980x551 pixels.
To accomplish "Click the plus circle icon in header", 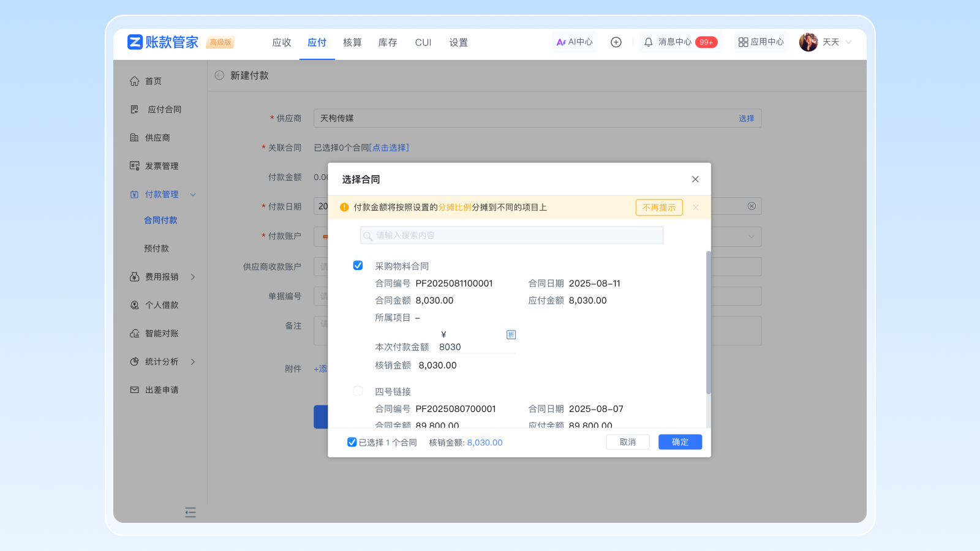I will coord(616,42).
